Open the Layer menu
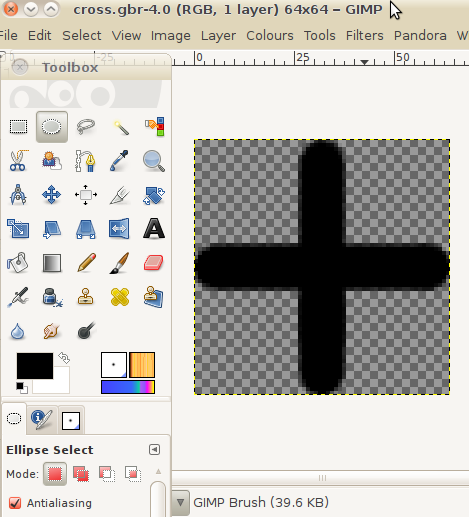This screenshot has height=517, width=469. (218, 36)
